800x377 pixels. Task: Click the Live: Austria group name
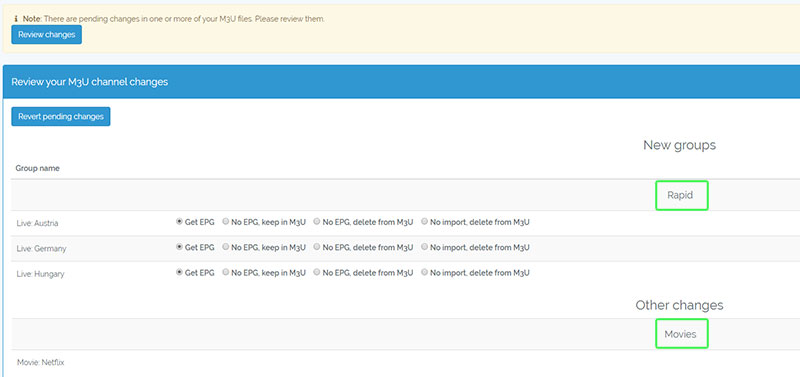tap(37, 223)
